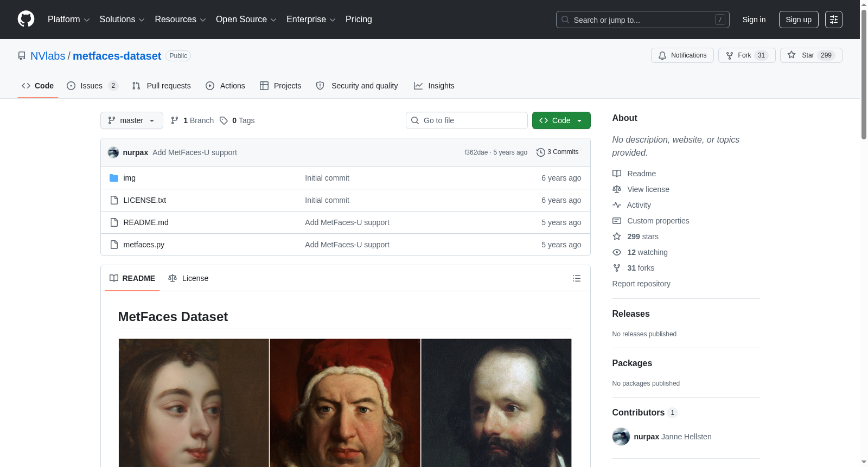Select the Code repository tab
Viewport: 868px width, 467px height.
(x=38, y=86)
